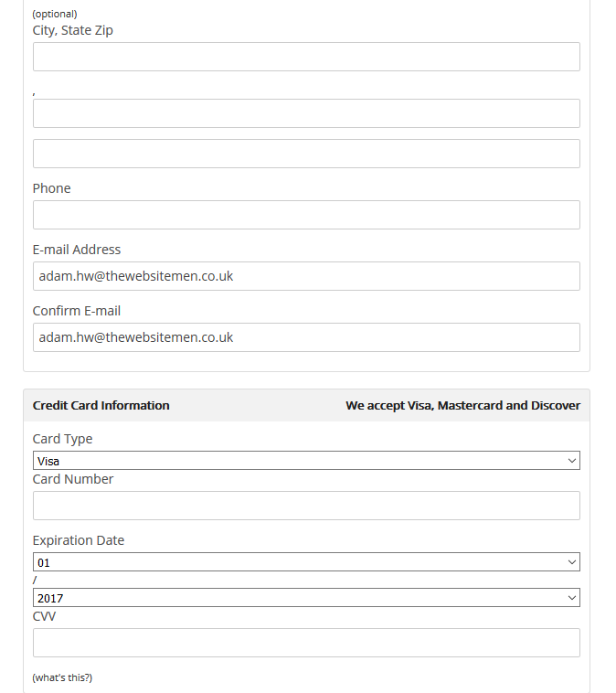The width and height of the screenshot is (616, 693).
Task: Click the "Card Type" label
Action: (62, 439)
